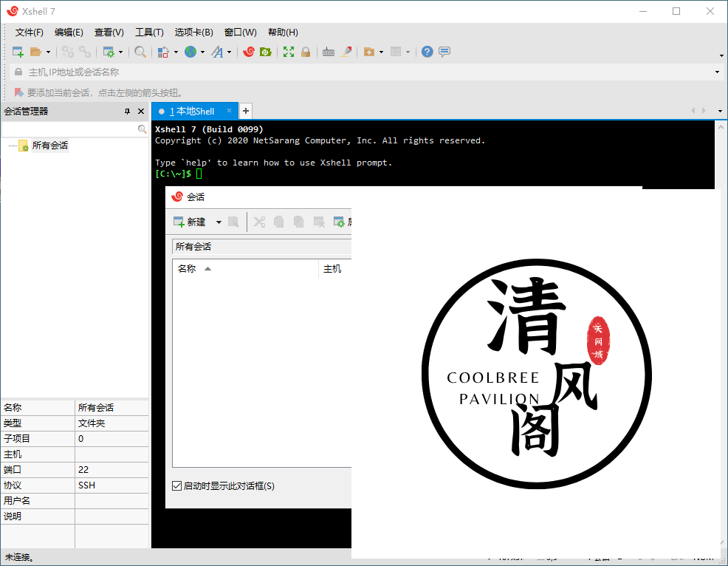Image resolution: width=728 pixels, height=566 pixels.
Task: Click the globe Encoding icon
Action: [x=190, y=52]
